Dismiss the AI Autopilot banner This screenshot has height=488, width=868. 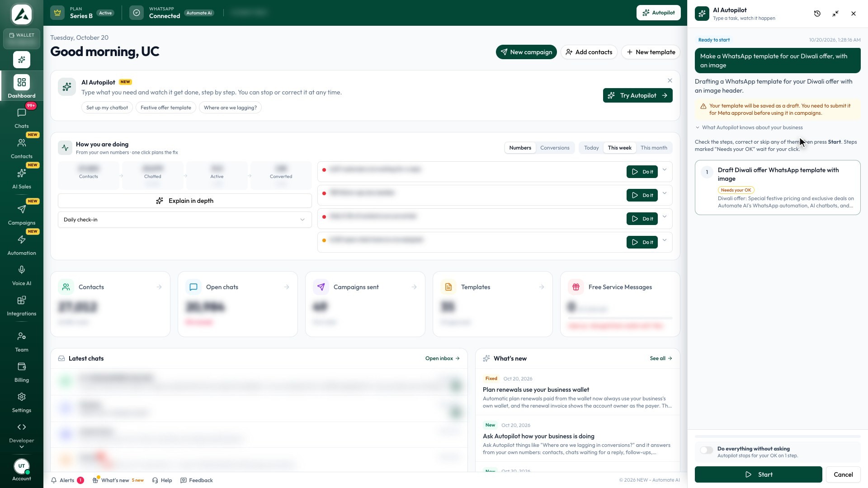(670, 80)
